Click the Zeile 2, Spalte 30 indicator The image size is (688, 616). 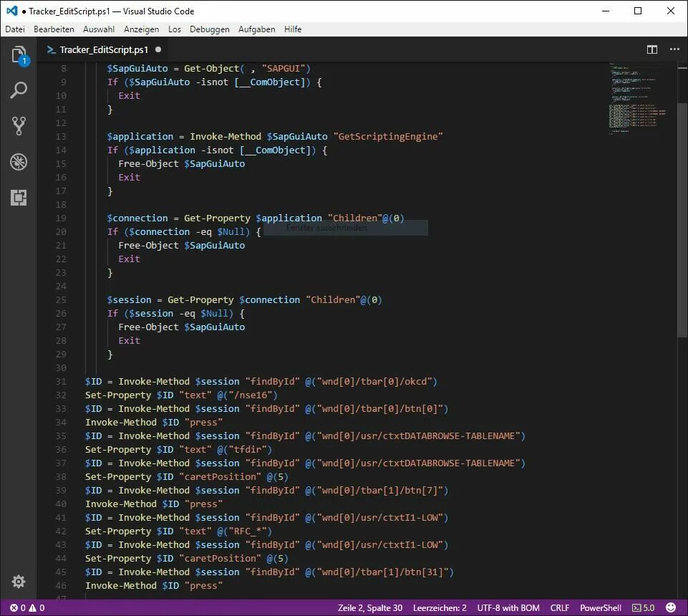point(369,607)
